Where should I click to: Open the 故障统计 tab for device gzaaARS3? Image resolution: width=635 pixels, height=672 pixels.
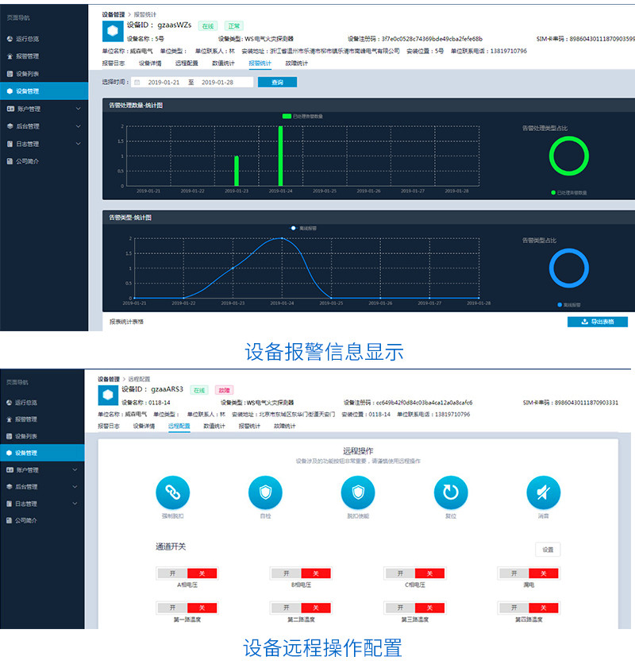coord(285,427)
